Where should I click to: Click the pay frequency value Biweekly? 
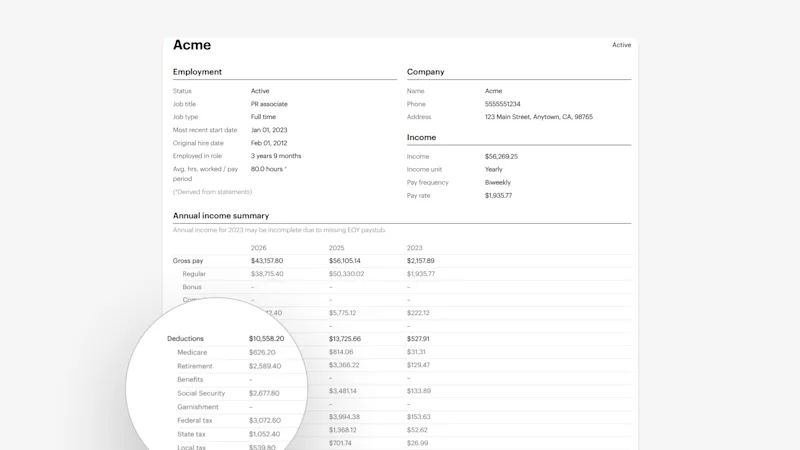point(497,183)
